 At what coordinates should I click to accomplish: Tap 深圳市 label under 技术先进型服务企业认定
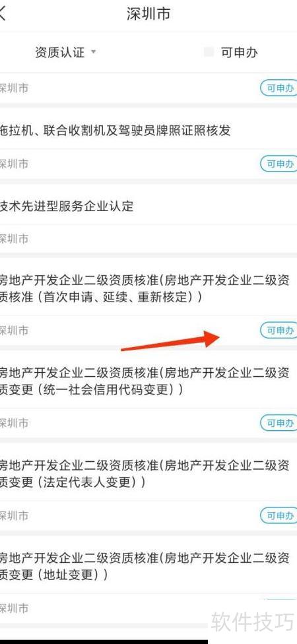14,239
